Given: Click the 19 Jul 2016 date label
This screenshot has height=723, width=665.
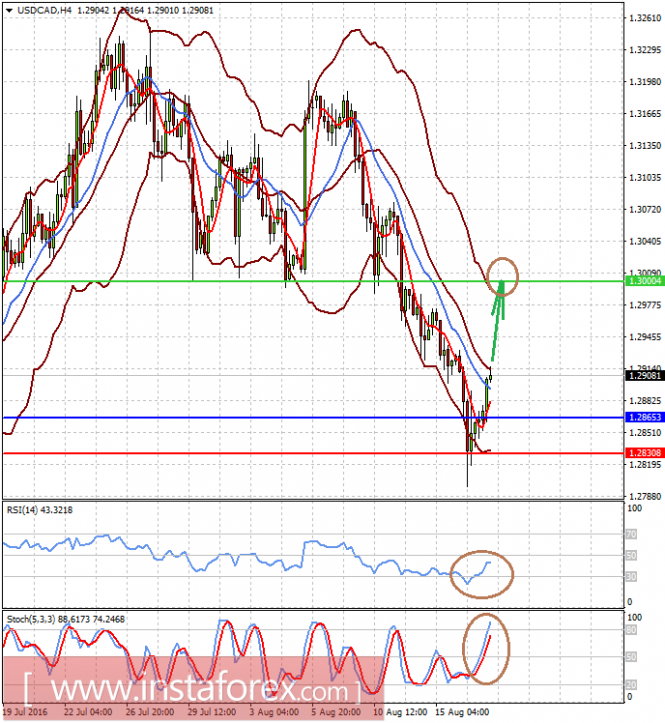Looking at the screenshot, I should (25, 712).
